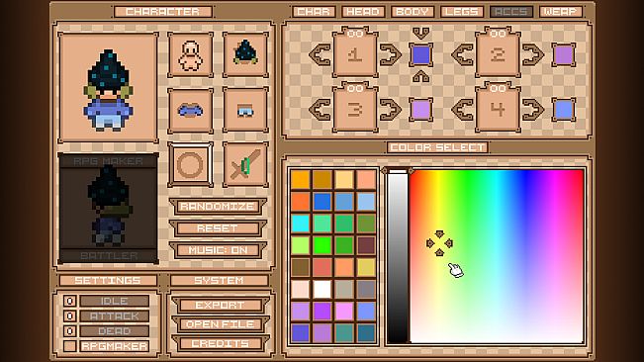Click the RESET button
Image resolution: width=644 pixels, height=362 pixels.
tap(218, 228)
